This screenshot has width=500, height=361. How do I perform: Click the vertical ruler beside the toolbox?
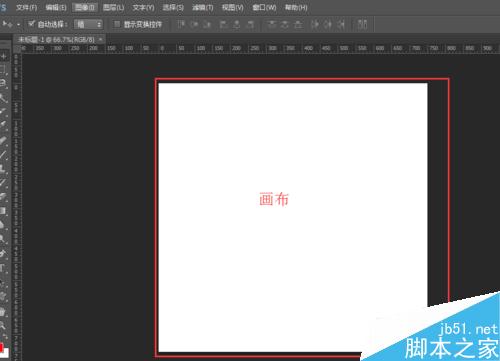pyautogui.click(x=16, y=207)
